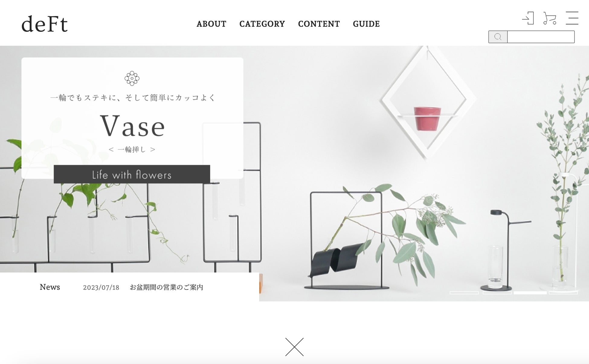Click the magnifier search button
589x364 pixels.
pyautogui.click(x=498, y=37)
